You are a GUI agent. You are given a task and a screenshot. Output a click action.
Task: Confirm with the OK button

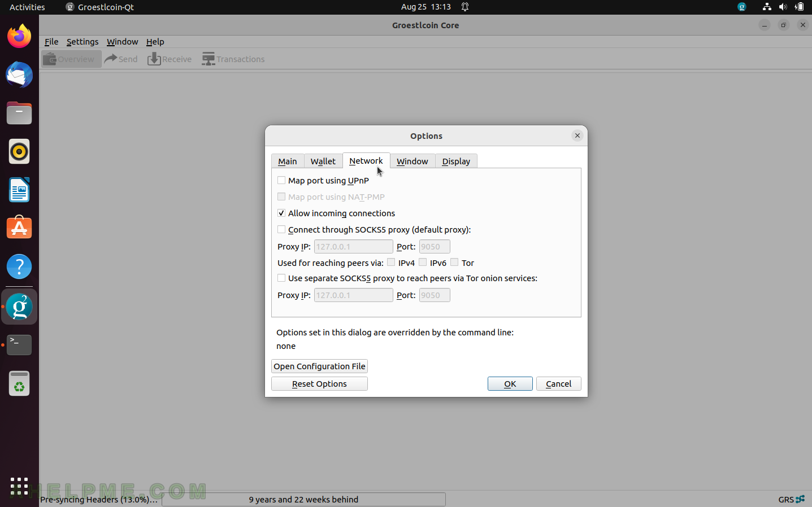[510, 383]
